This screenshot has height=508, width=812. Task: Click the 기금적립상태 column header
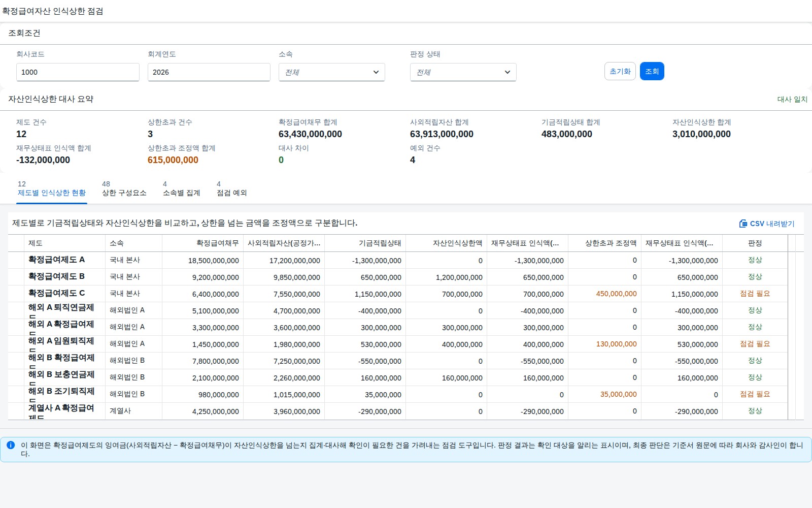pos(365,243)
